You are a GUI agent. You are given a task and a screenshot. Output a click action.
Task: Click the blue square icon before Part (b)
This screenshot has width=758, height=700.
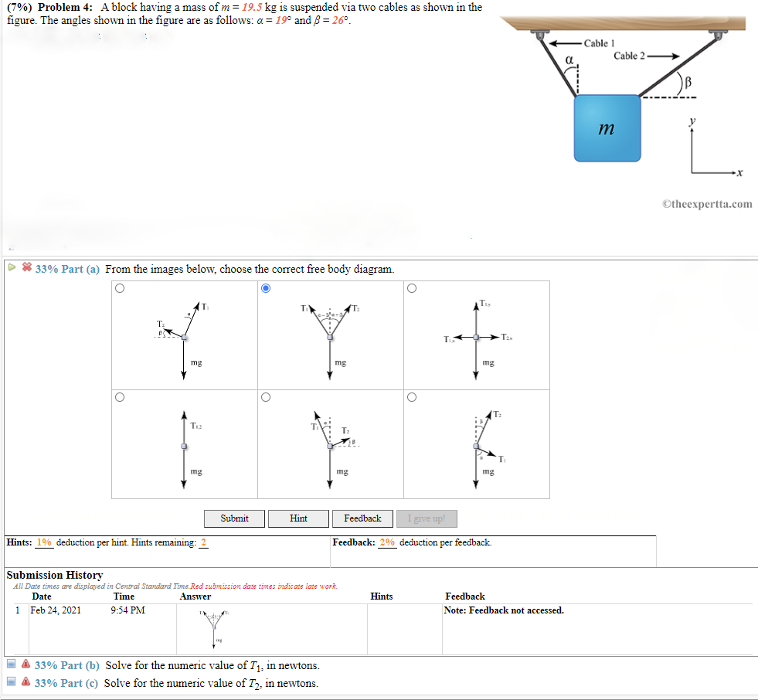click(10, 664)
